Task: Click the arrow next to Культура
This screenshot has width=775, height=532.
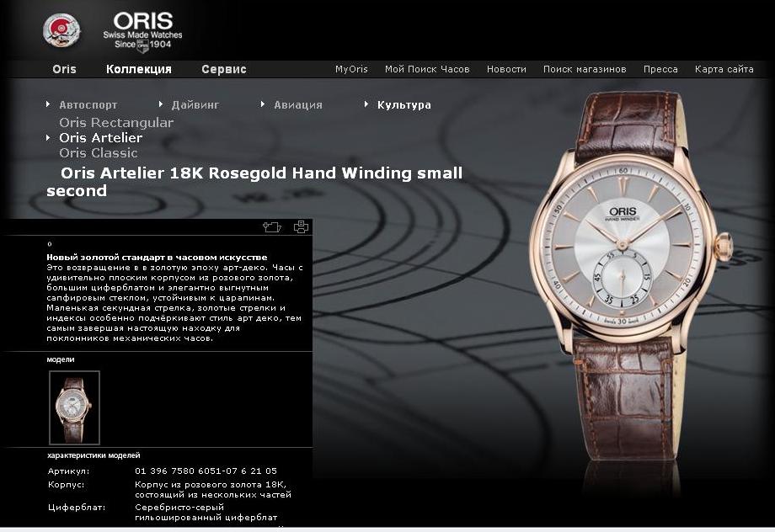Action: point(366,104)
